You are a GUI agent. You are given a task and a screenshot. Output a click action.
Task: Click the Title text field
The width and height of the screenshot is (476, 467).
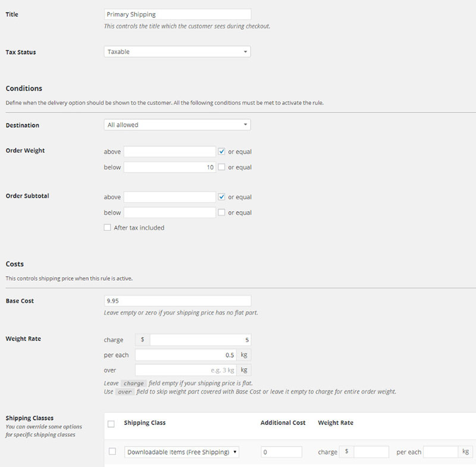(177, 14)
